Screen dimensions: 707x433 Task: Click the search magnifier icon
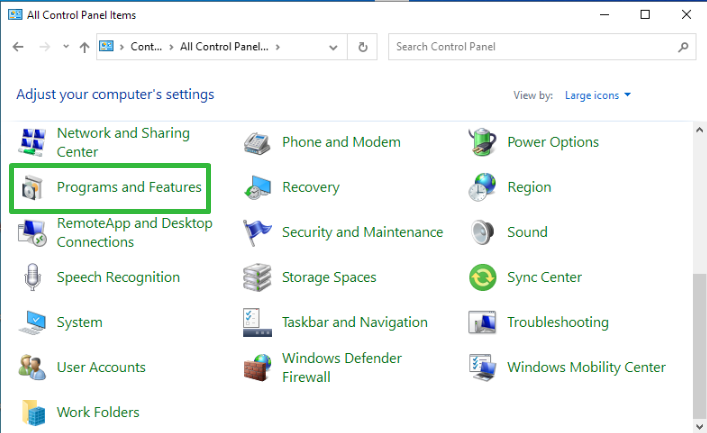point(683,46)
